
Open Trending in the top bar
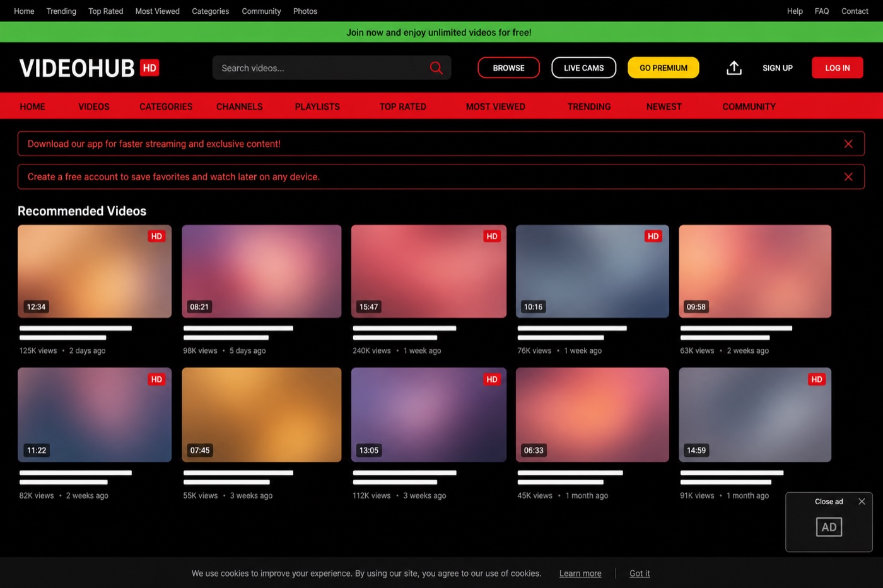click(61, 11)
